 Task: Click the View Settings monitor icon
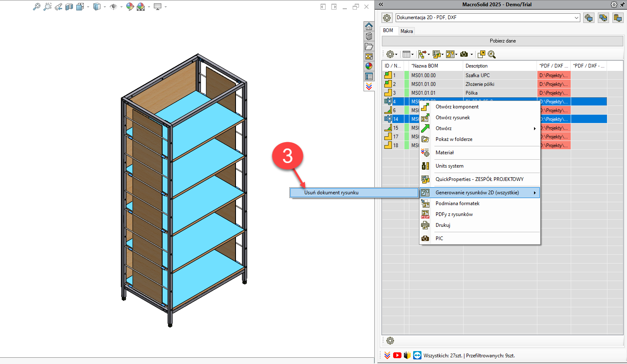coord(158,7)
